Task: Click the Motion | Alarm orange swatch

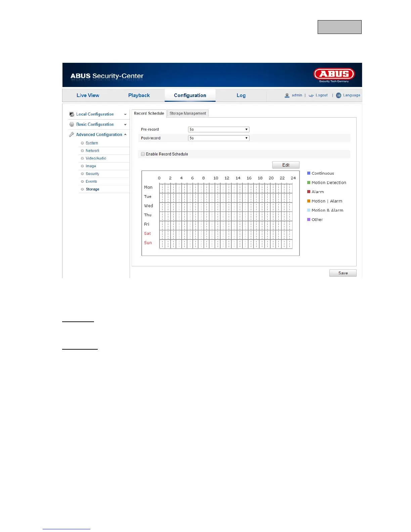Action: click(x=309, y=201)
